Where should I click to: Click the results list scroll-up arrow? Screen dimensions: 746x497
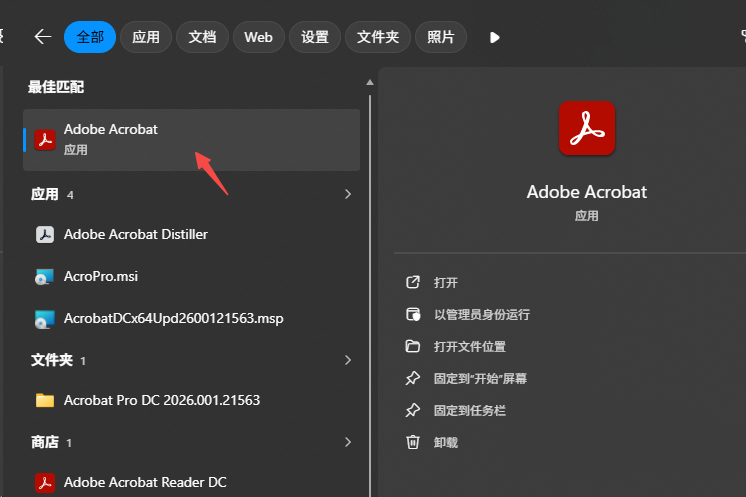370,82
